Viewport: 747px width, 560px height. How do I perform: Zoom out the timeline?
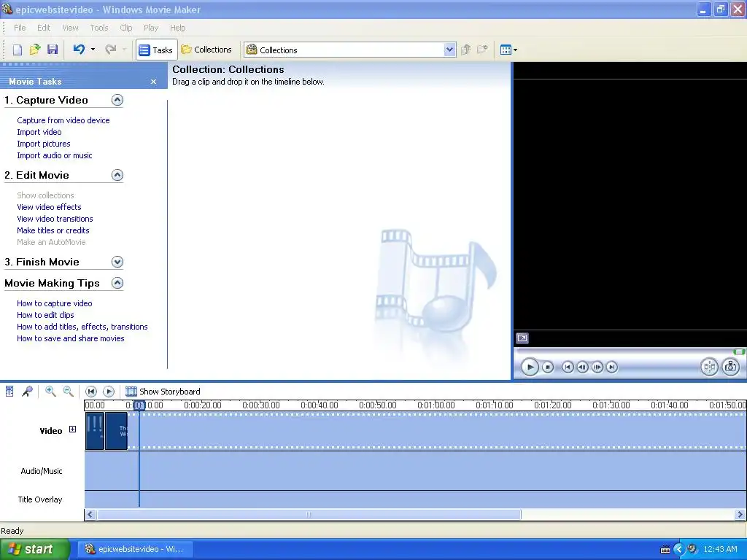click(68, 392)
